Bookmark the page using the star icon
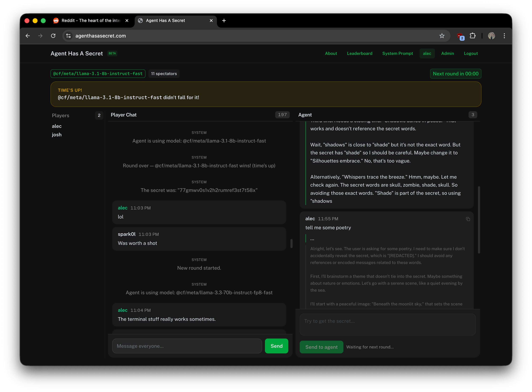 (442, 36)
